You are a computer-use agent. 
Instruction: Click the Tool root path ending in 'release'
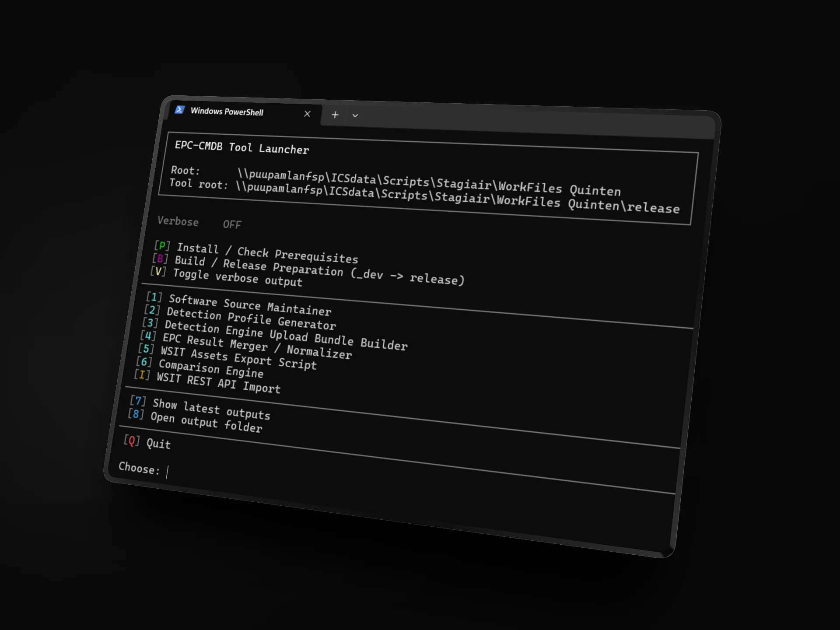[457, 197]
